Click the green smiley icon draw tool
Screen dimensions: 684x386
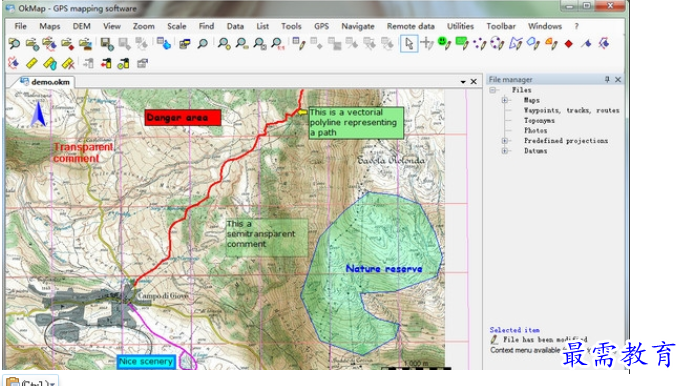click(x=444, y=43)
